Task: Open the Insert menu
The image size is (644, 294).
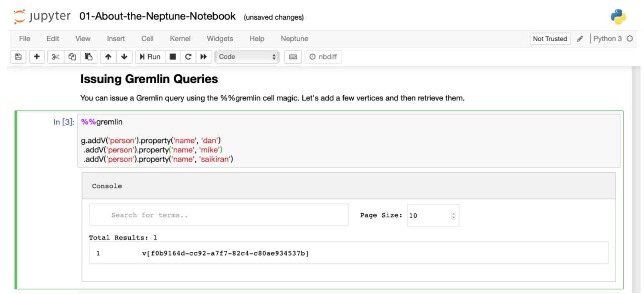Action: point(116,39)
